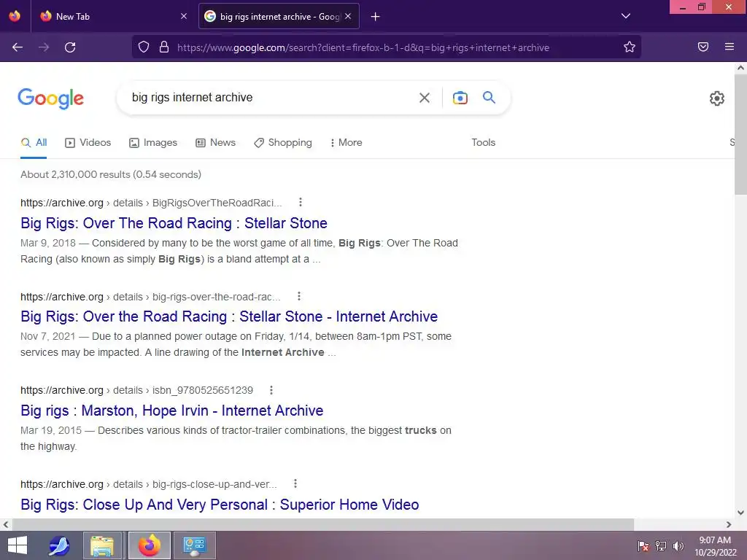
Task: Open the clock showing 9:07 AM
Action: (x=715, y=546)
